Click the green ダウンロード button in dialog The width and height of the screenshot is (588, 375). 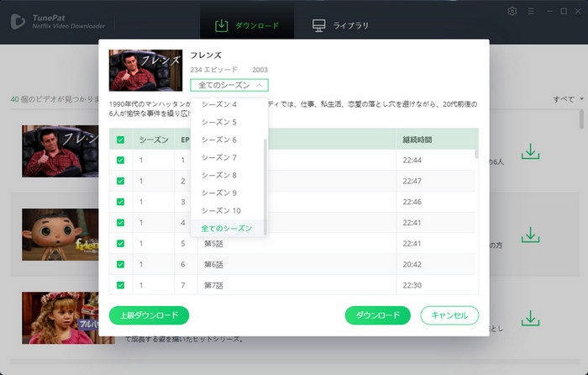(378, 315)
